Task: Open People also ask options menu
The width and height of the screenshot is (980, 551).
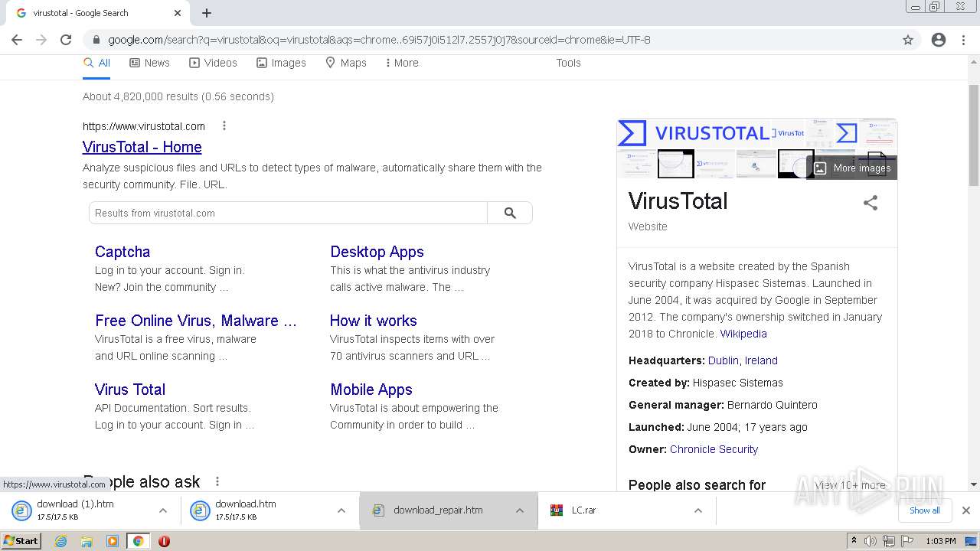Action: (217, 481)
